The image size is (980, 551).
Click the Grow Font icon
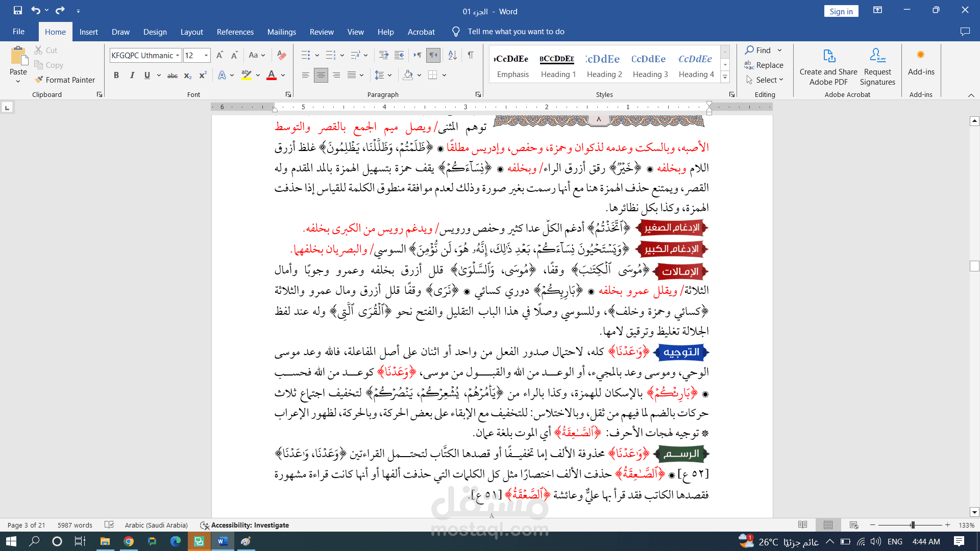[219, 55]
